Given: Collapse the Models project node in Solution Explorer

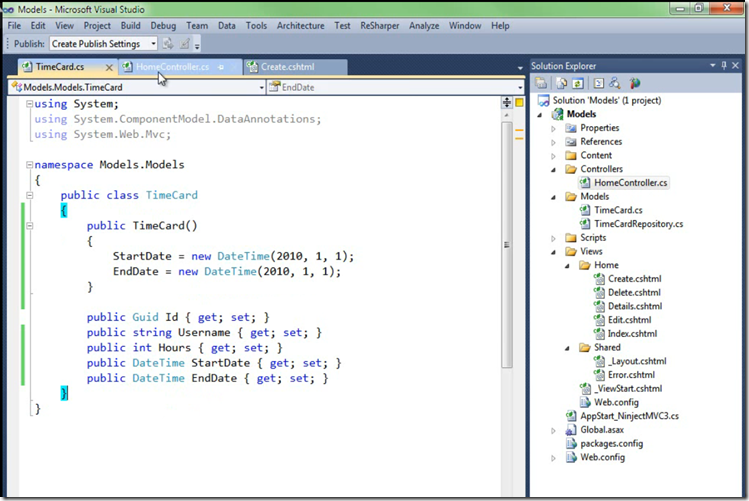Looking at the screenshot, I should tap(540, 115).
